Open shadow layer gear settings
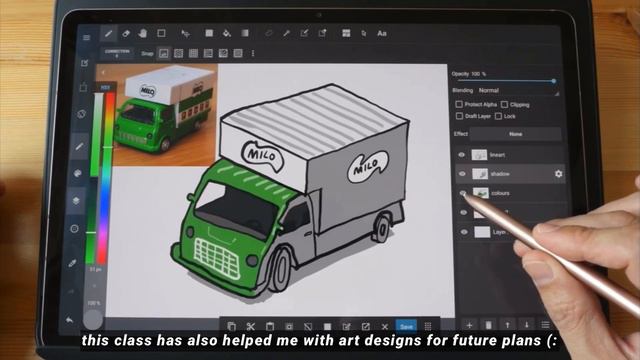This screenshot has width=640, height=360. (x=558, y=174)
